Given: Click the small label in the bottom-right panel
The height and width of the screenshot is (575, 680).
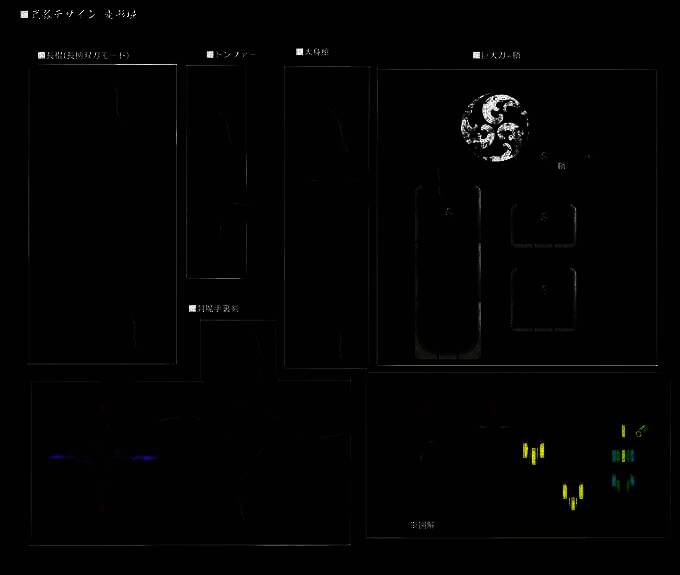Looking at the screenshot, I should 421,524.
